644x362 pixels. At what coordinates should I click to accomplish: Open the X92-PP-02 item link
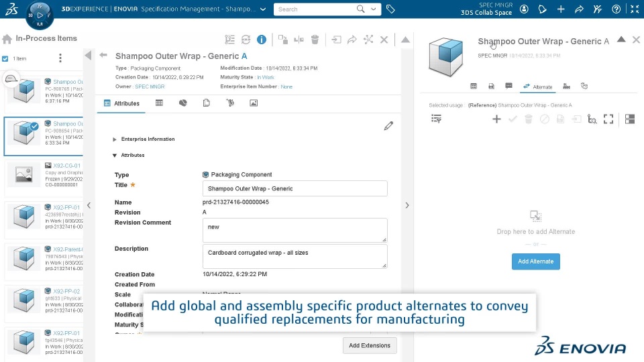click(x=66, y=291)
